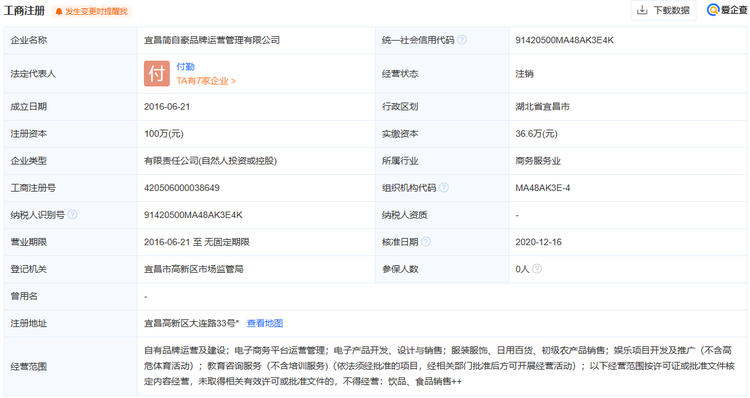Open help icon next to 核准日期
Screen dimensions: 750x398
click(x=426, y=242)
